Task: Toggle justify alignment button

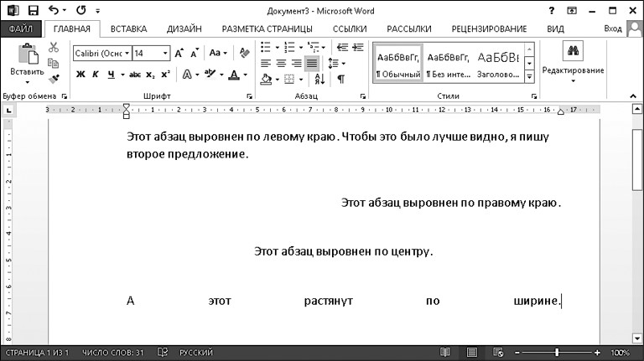Action: (311, 63)
